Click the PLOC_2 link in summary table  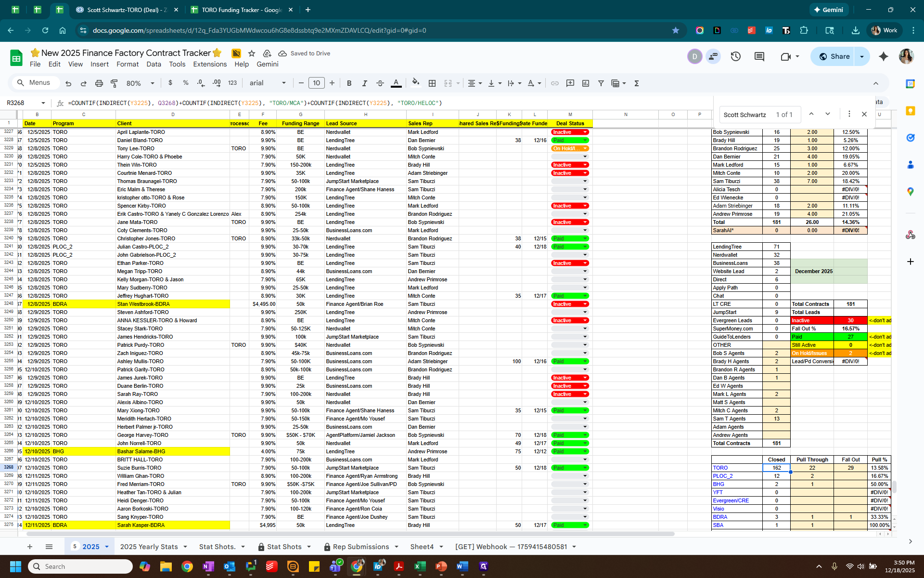(722, 476)
